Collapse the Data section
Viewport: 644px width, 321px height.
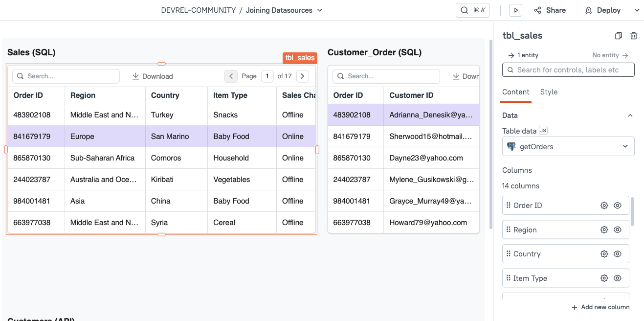tap(630, 115)
